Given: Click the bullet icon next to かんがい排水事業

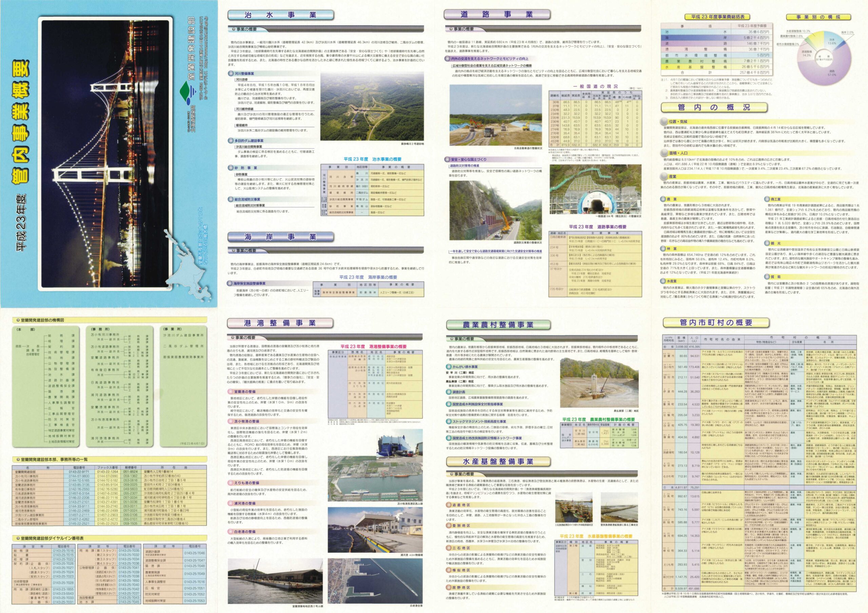Looking at the screenshot, I should 449,367.
